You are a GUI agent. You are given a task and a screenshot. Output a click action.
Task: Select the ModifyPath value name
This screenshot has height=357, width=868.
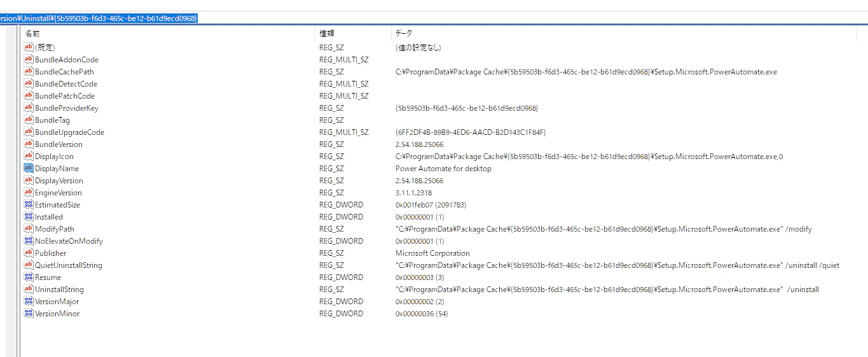(55, 229)
